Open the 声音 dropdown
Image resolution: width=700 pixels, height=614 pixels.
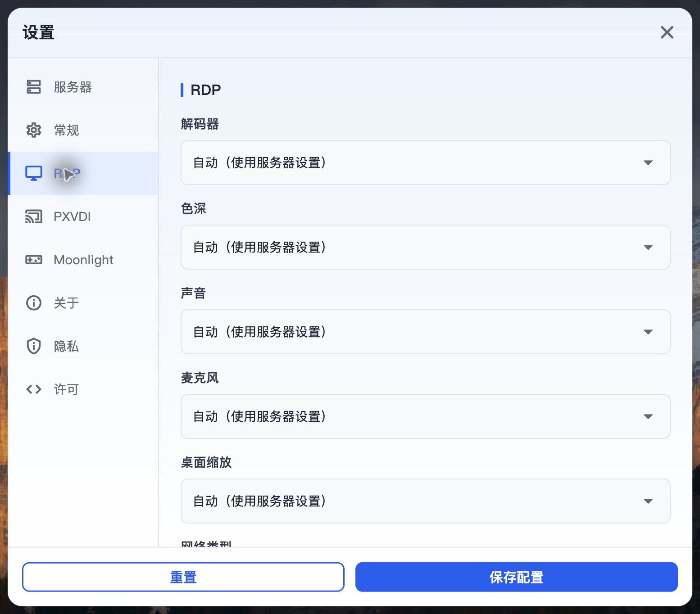[x=426, y=332]
